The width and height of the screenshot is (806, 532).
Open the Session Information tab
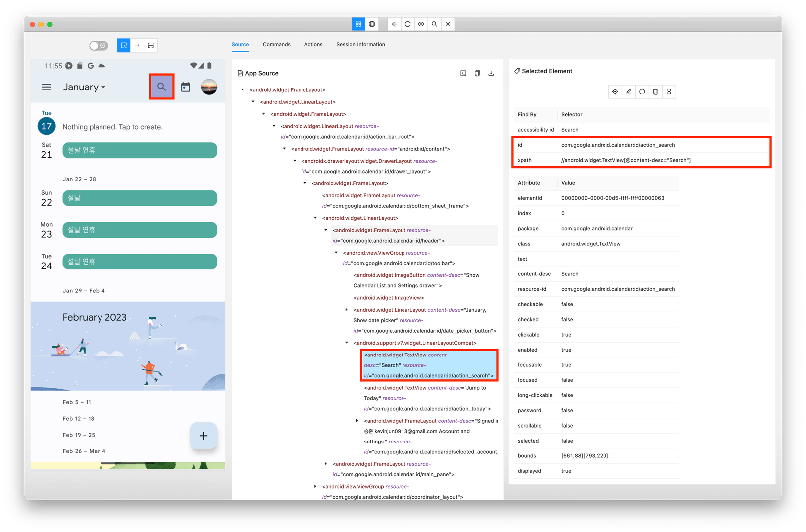point(361,44)
